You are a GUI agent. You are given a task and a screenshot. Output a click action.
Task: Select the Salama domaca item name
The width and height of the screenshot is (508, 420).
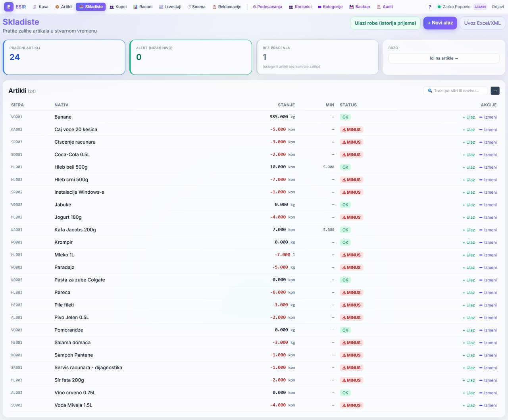point(73,343)
